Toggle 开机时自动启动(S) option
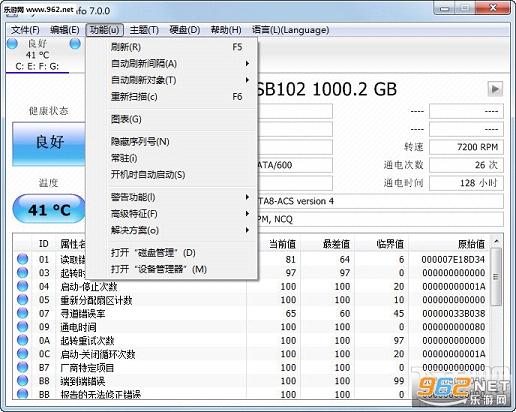516x412 pixels. pyautogui.click(x=171, y=174)
